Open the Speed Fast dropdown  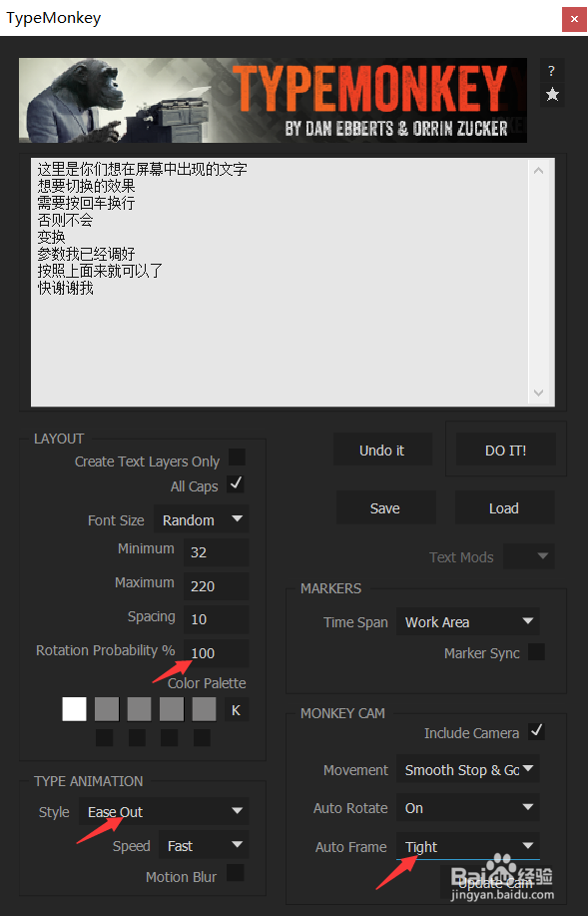click(204, 845)
